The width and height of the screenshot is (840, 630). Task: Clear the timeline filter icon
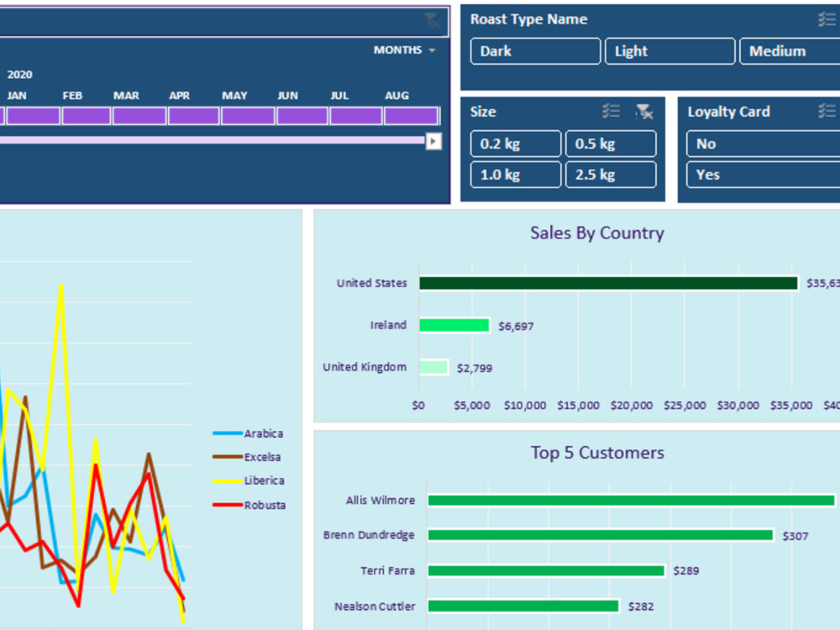[432, 22]
